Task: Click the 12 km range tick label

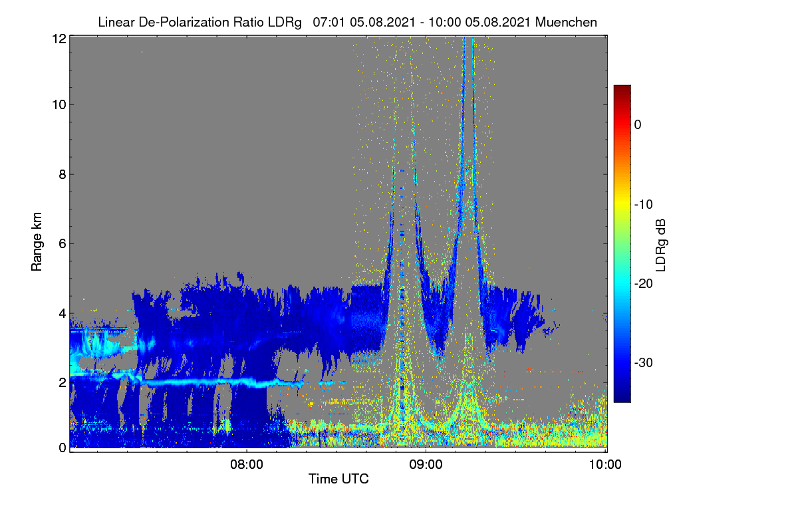Action: coord(59,39)
